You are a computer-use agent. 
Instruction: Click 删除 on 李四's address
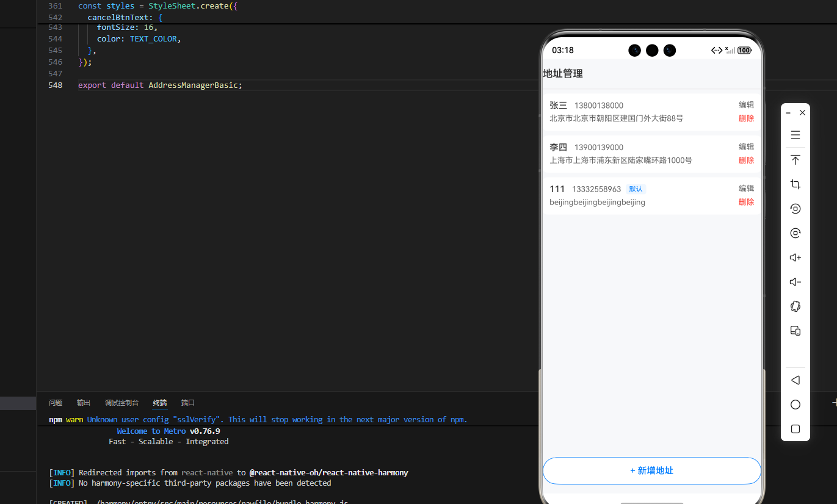(746, 160)
